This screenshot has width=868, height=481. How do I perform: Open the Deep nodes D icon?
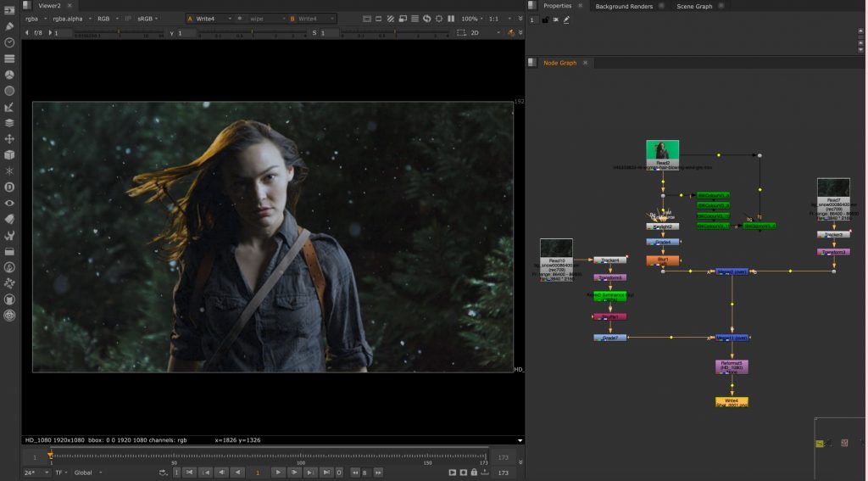tap(9, 187)
